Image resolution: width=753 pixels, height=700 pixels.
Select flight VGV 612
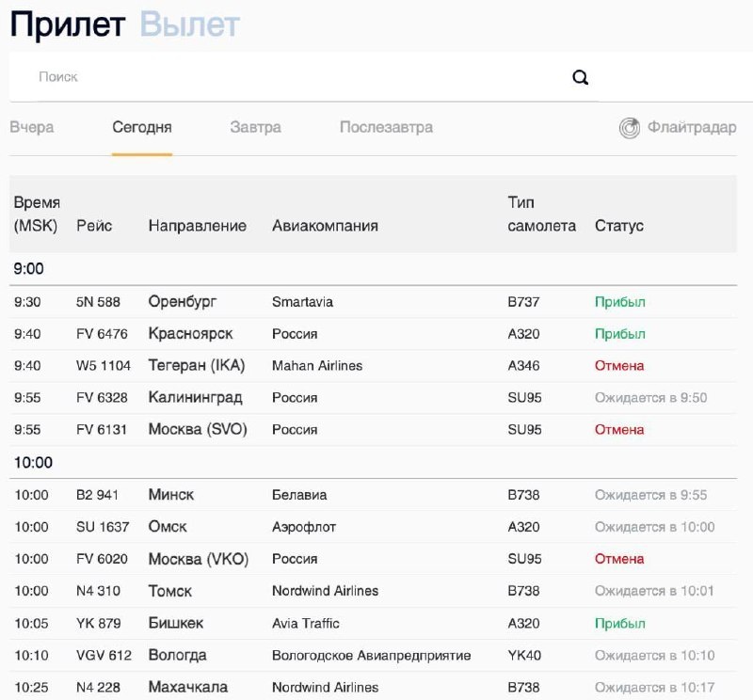tap(104, 656)
